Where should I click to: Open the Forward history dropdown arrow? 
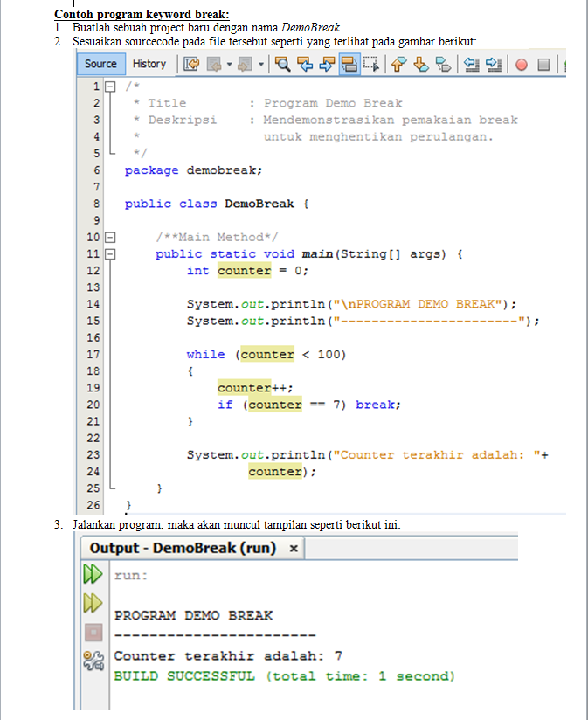(x=260, y=65)
